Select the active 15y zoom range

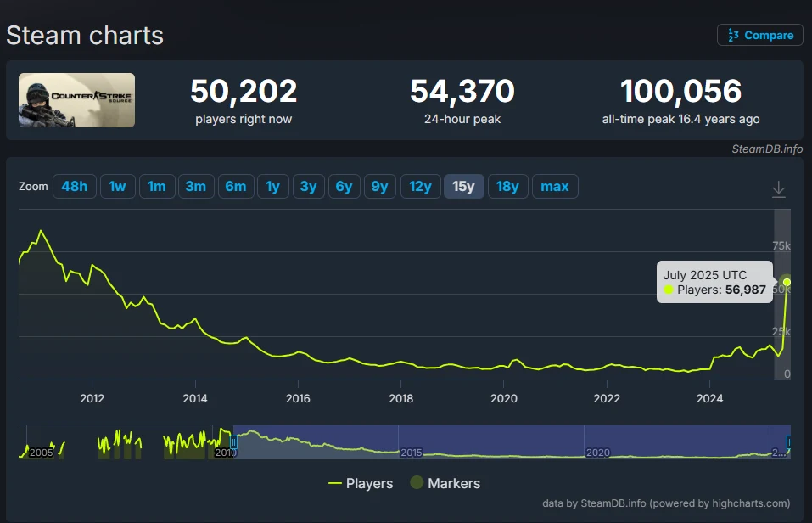tap(463, 186)
